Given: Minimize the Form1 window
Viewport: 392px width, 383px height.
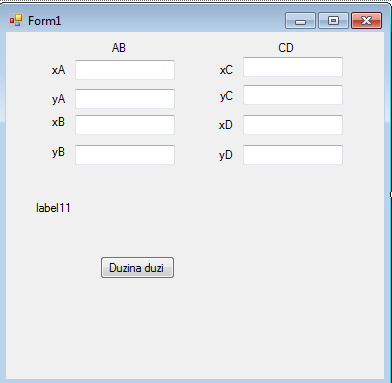Looking at the screenshot, I should (x=300, y=21).
